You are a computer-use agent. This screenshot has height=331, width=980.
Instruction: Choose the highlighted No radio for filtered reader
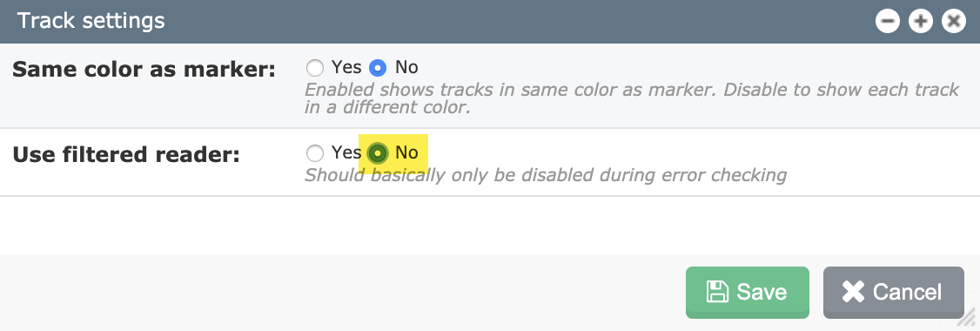click(378, 152)
